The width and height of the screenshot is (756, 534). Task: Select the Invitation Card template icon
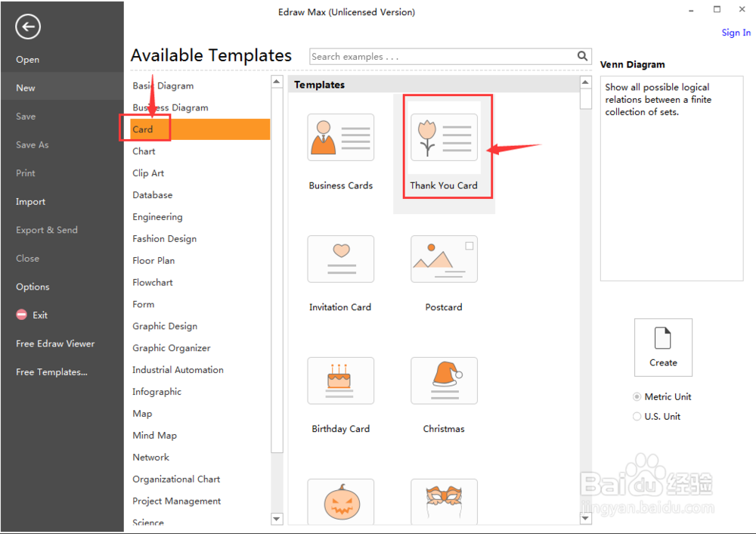pyautogui.click(x=340, y=259)
